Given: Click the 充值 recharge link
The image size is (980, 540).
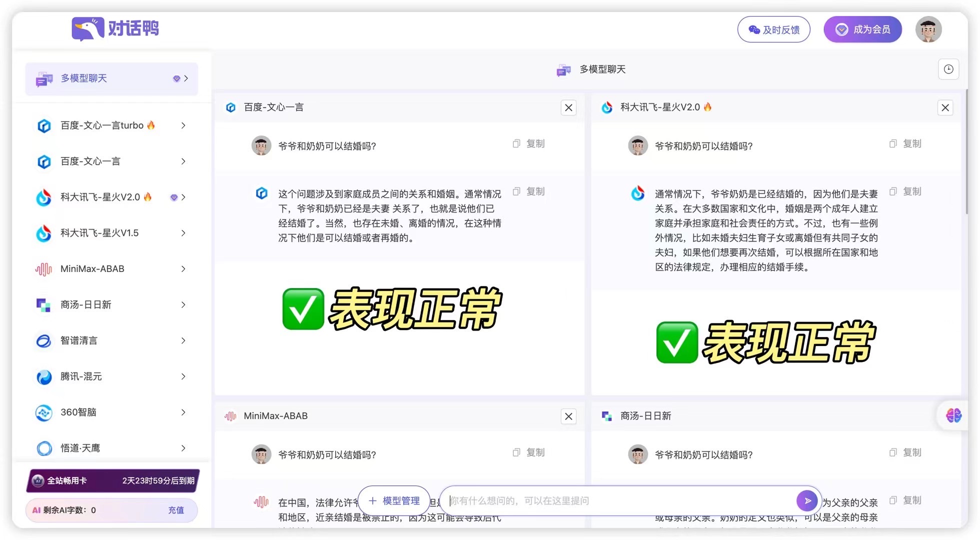Looking at the screenshot, I should pyautogui.click(x=176, y=510).
